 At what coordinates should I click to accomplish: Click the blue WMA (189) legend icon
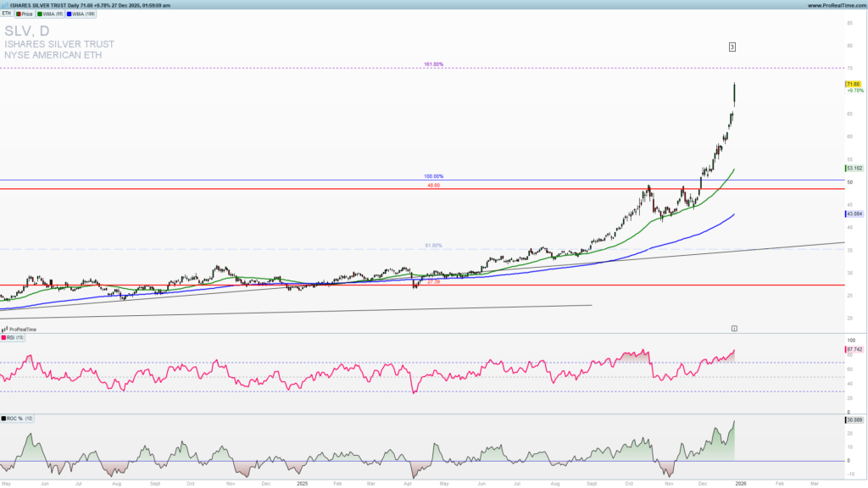(x=70, y=14)
